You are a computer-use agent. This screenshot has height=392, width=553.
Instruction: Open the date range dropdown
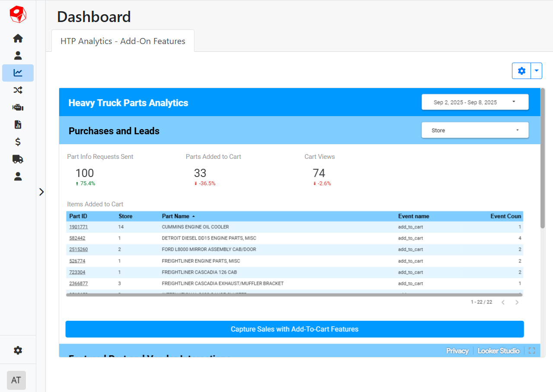(475, 102)
